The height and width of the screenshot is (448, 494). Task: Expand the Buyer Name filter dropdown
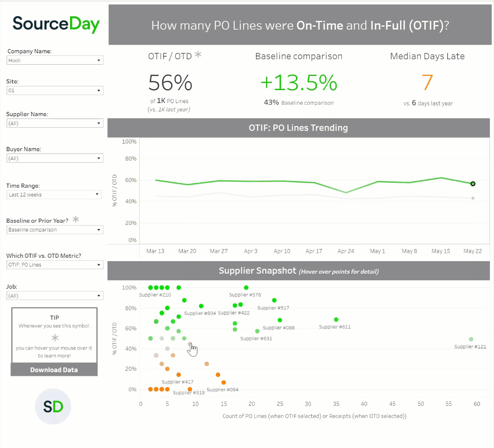(55, 158)
